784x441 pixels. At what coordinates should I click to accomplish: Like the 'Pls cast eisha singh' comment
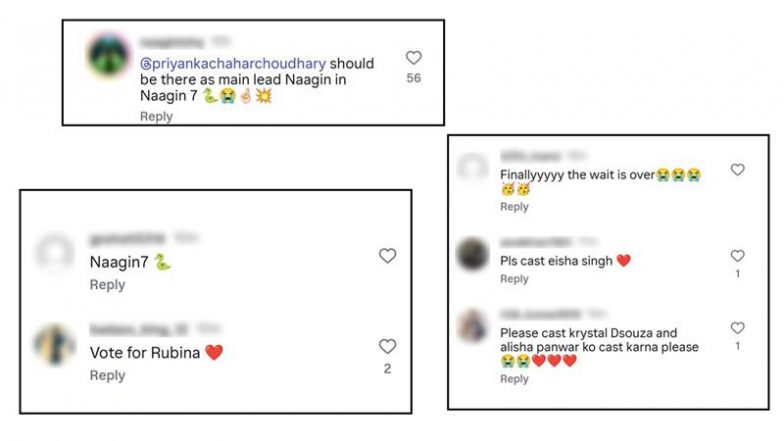coord(738,256)
